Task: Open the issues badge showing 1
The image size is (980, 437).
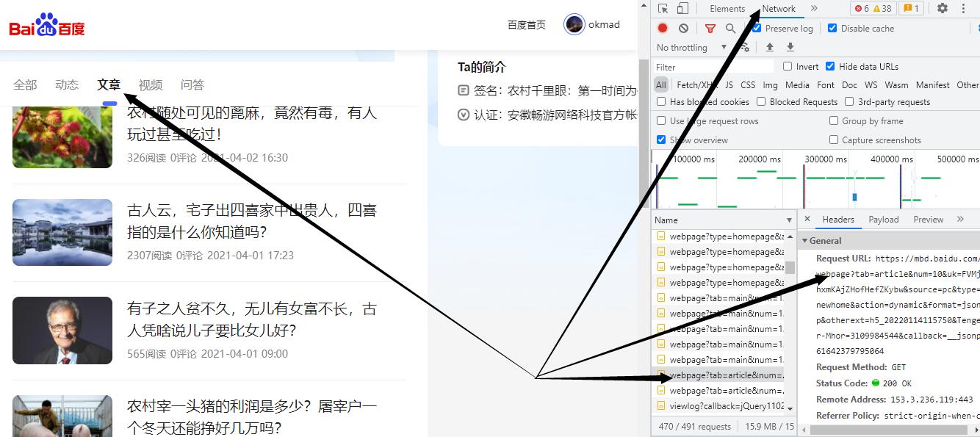Action: point(911,9)
